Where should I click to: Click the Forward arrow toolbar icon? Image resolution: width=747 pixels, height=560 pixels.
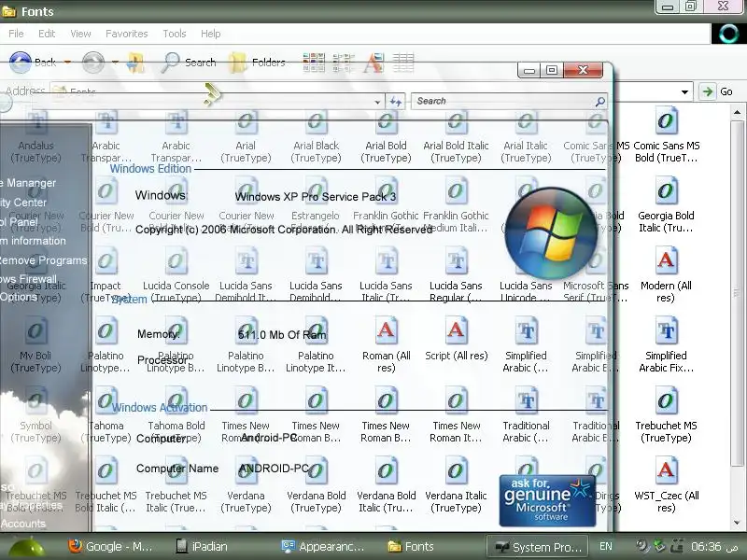pyautogui.click(x=93, y=63)
